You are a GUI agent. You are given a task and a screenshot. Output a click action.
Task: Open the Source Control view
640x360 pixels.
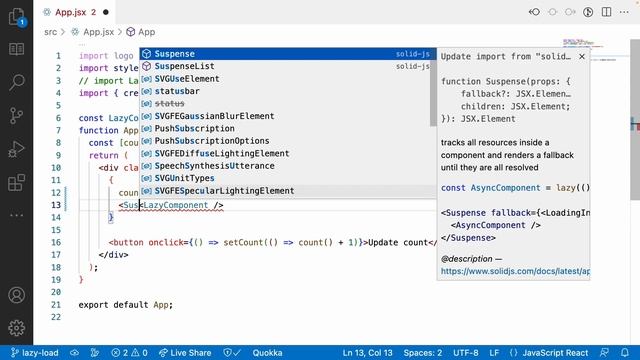(x=16, y=116)
